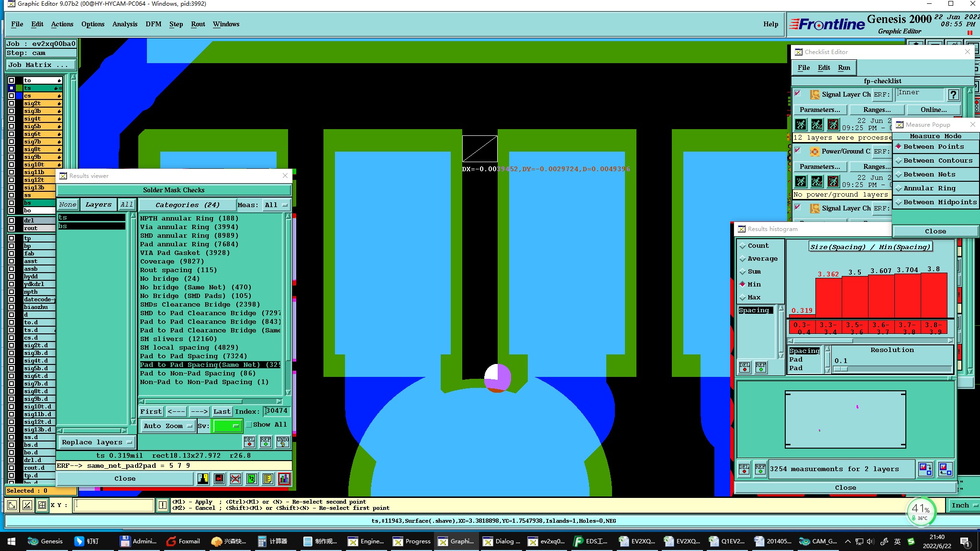The height and width of the screenshot is (551, 980).
Task: Click the Last result button
Action: click(222, 411)
